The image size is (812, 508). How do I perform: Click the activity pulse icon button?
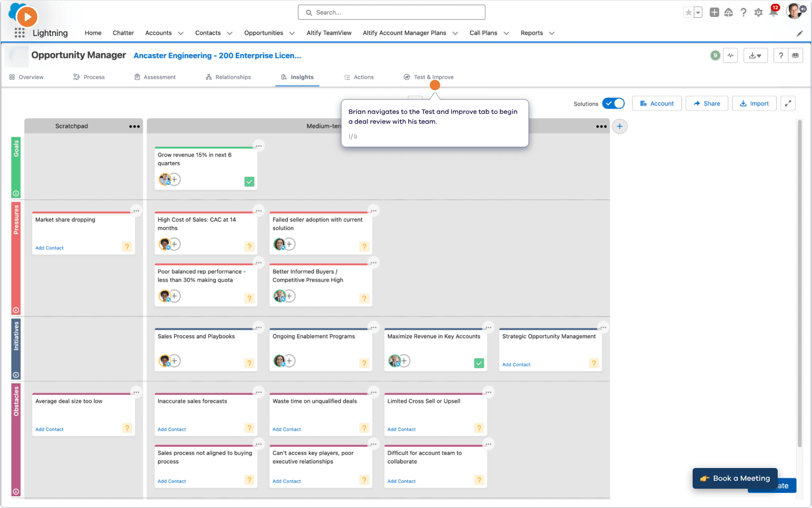coord(730,56)
